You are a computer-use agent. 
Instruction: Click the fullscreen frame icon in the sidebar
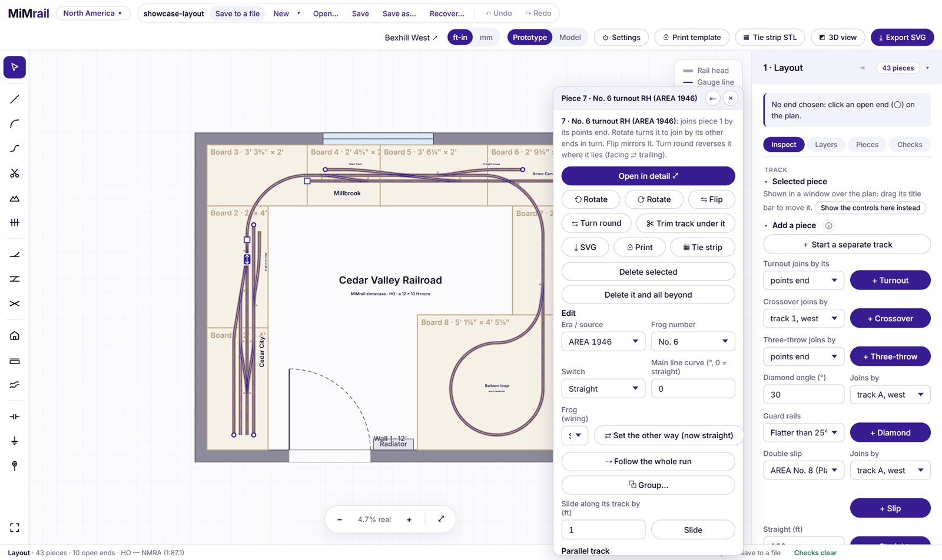15,528
